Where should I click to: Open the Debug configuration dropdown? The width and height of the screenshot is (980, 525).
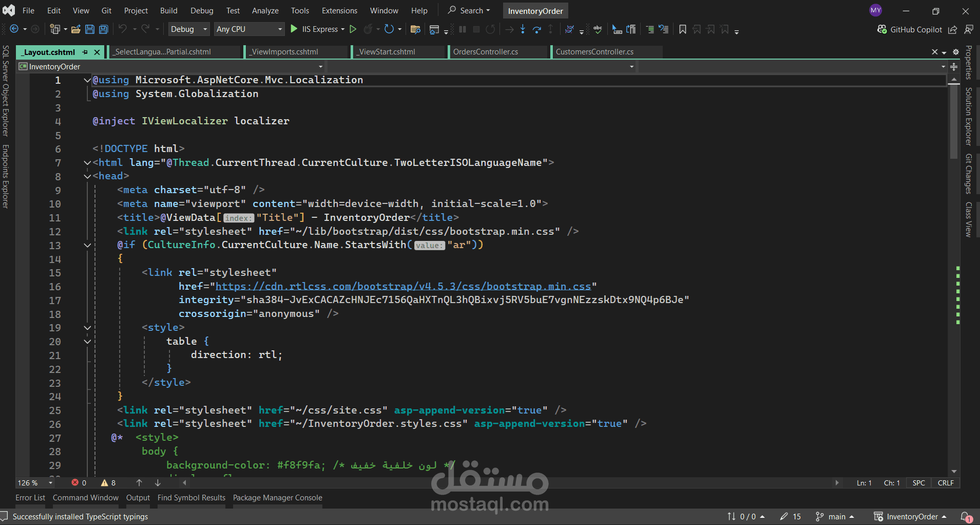click(x=189, y=29)
